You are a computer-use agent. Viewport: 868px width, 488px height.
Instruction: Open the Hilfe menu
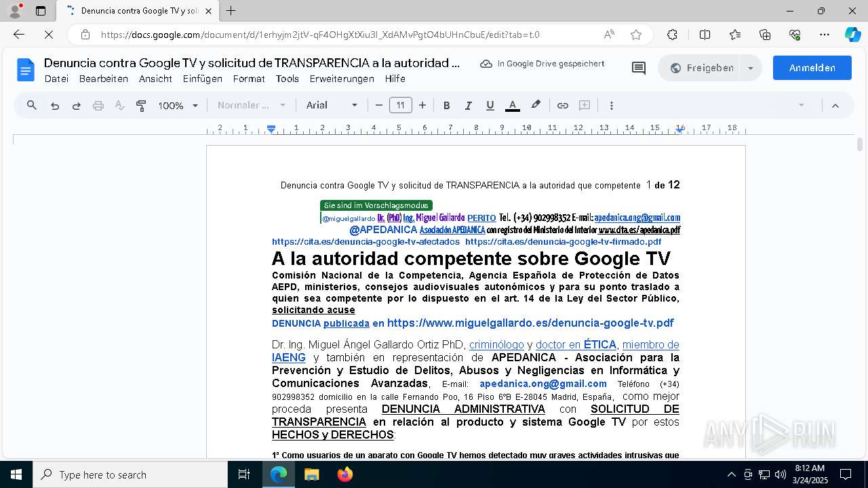395,79
